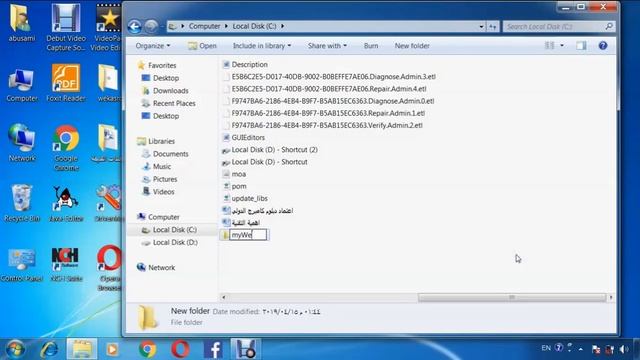Focus the Search Local Disk (C:) box
The height and width of the screenshot is (360, 640).
click(x=558, y=27)
